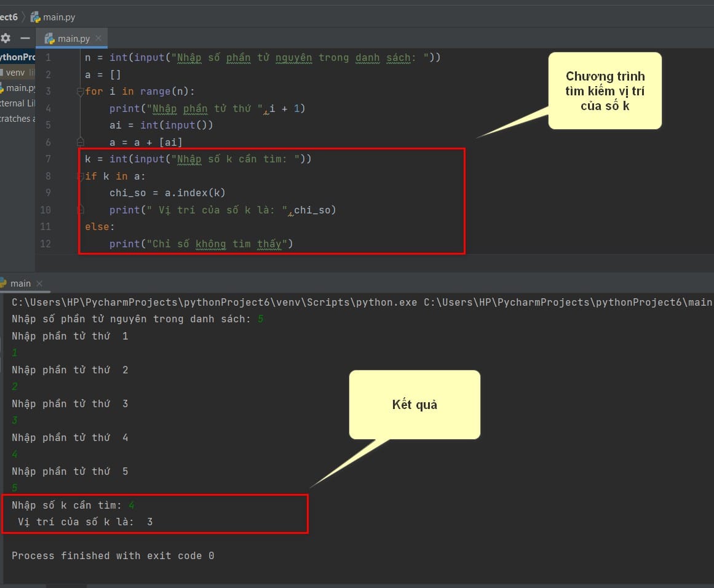
Task: Close the main.py editor tab
Action: point(98,38)
